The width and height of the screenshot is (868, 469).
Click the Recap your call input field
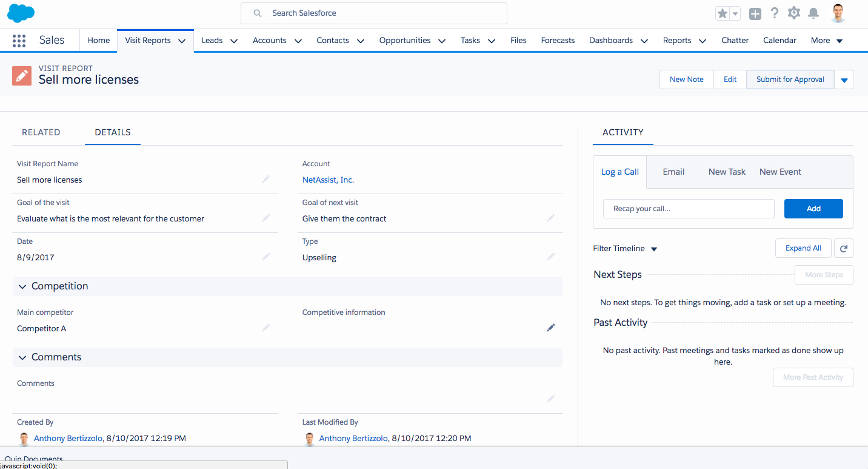pos(689,208)
